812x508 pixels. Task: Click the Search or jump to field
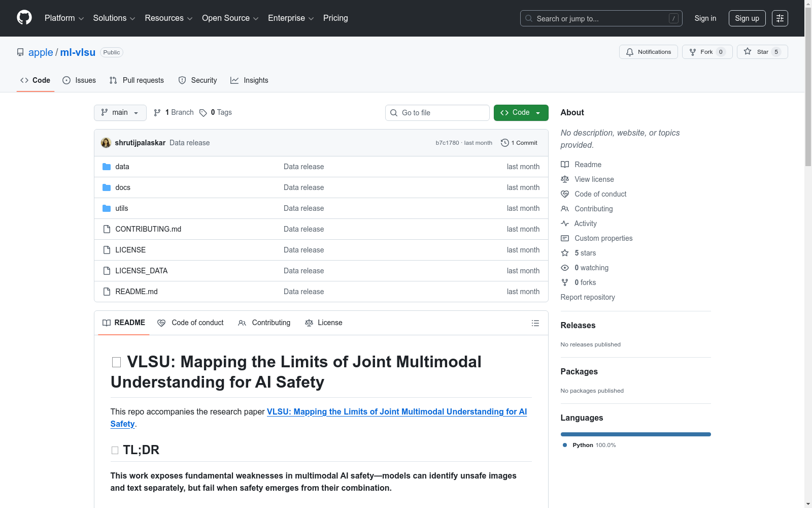coord(601,18)
